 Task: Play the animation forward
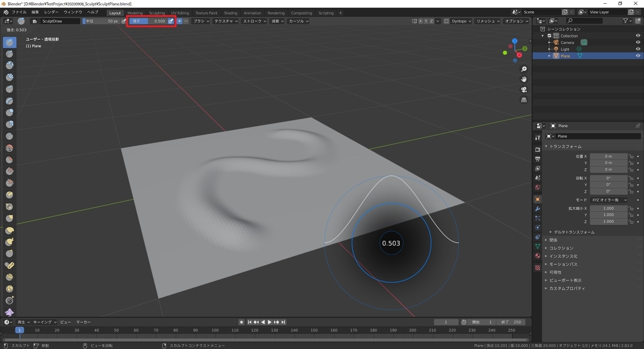coord(269,322)
